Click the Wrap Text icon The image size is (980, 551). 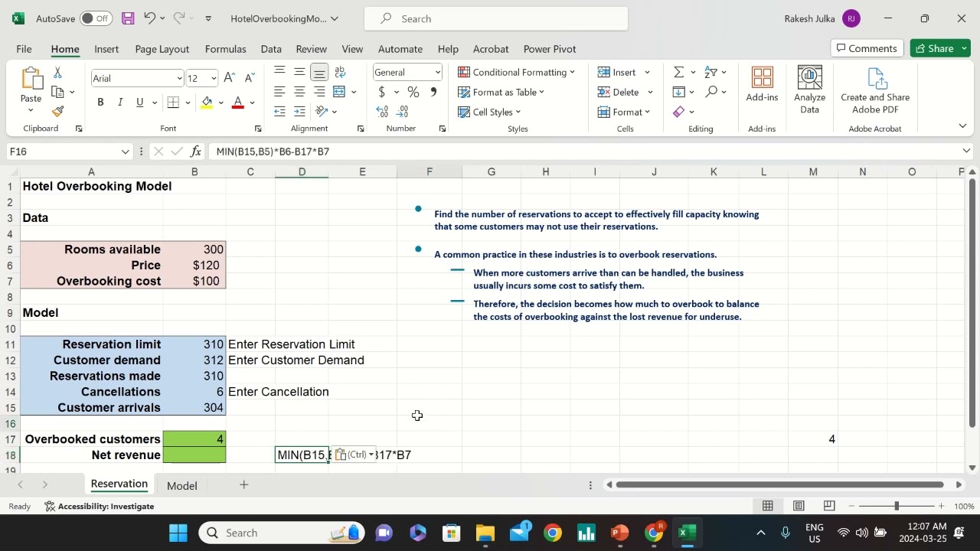(x=340, y=72)
